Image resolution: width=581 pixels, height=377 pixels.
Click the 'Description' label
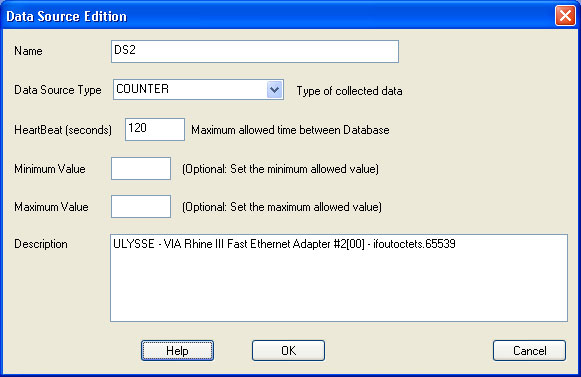click(41, 244)
